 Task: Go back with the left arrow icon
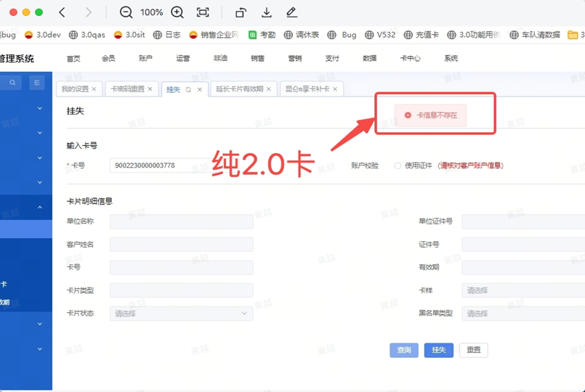tap(62, 12)
